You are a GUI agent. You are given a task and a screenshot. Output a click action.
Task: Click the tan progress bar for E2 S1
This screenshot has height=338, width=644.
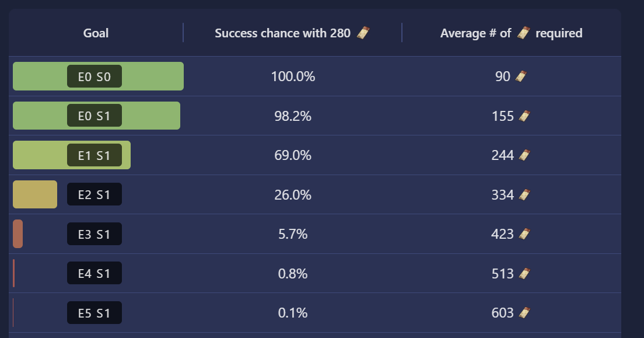35,194
